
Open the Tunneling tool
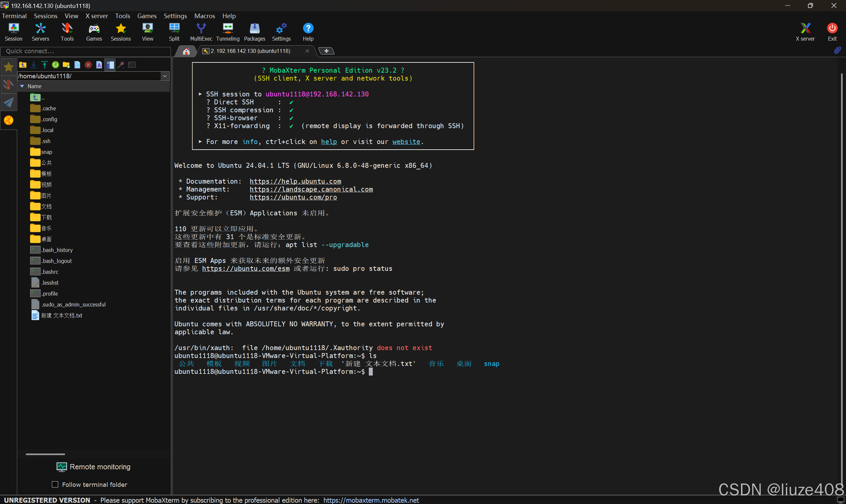228,32
